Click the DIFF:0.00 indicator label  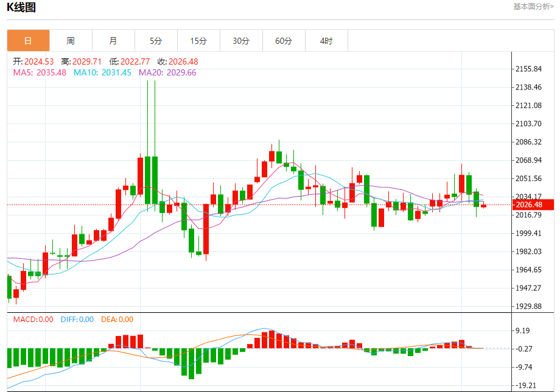tap(77, 319)
